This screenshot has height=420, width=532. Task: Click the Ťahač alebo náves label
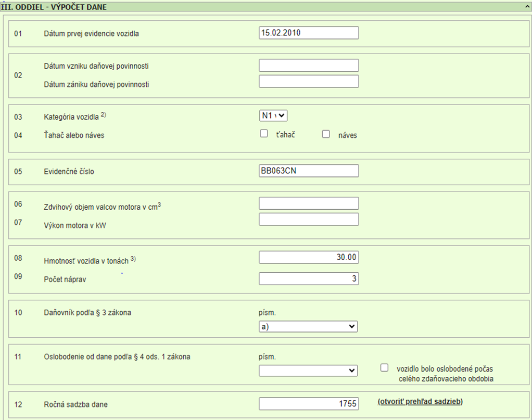pyautogui.click(x=74, y=135)
